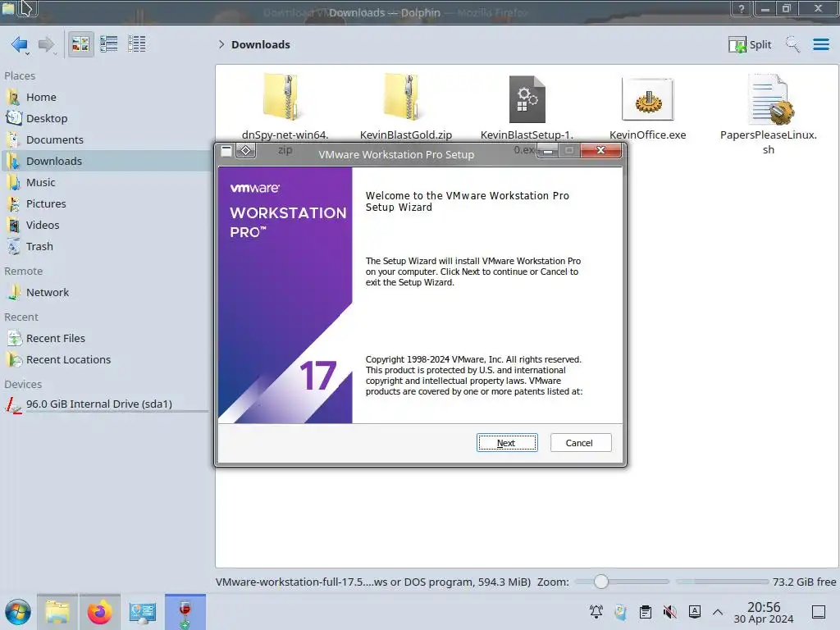Open Dolphin title bar help button
840x630 pixels.
pos(742,8)
